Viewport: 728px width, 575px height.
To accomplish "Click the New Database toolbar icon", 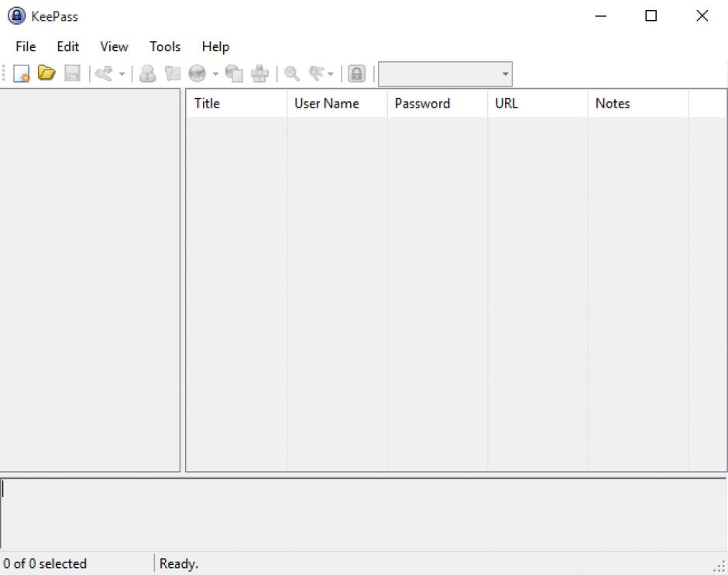I will point(22,74).
